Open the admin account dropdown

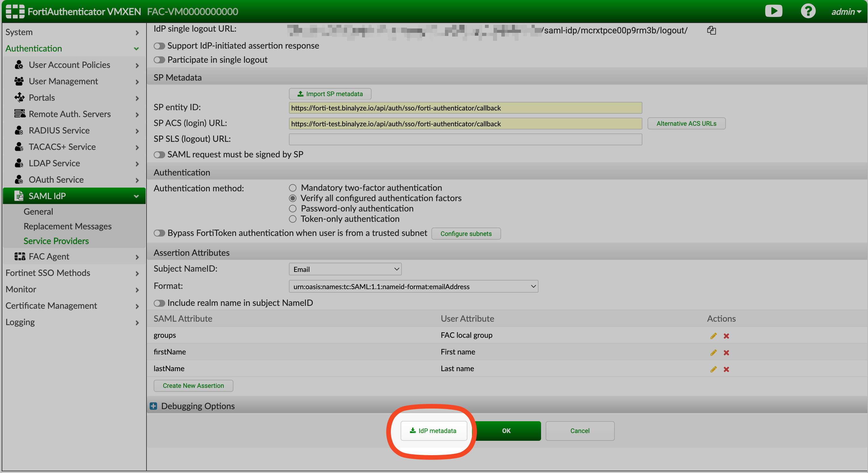coord(846,11)
